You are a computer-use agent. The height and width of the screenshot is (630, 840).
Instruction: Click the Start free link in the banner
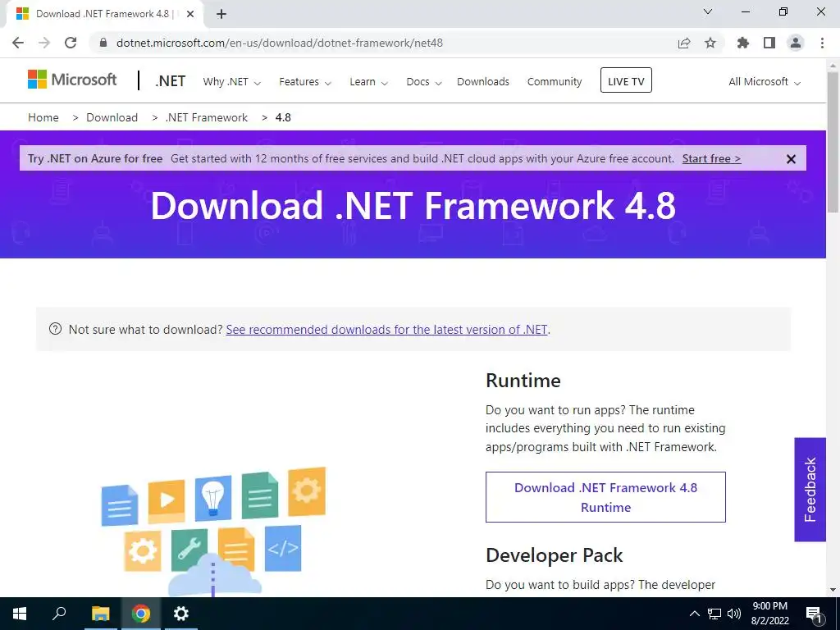711,158
